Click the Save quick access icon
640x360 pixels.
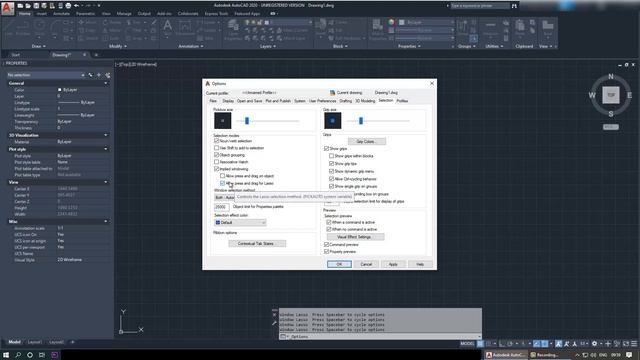pos(36,6)
